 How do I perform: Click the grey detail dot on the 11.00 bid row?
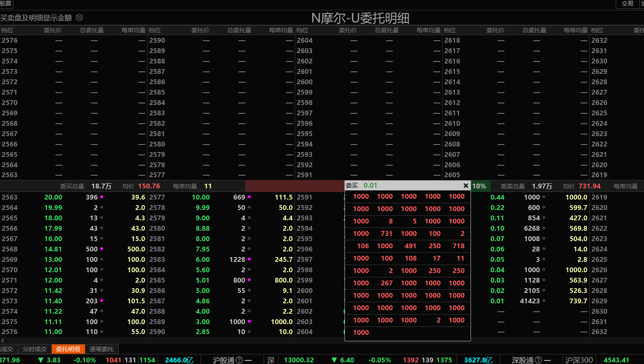(x=102, y=331)
